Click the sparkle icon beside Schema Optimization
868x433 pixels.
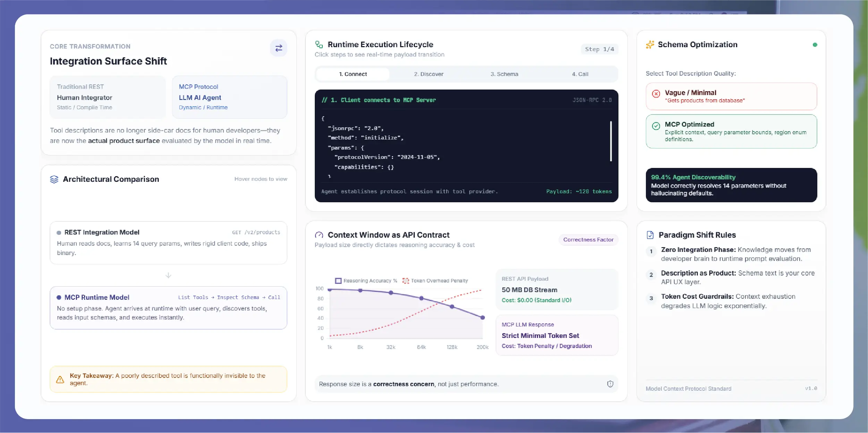click(x=650, y=45)
